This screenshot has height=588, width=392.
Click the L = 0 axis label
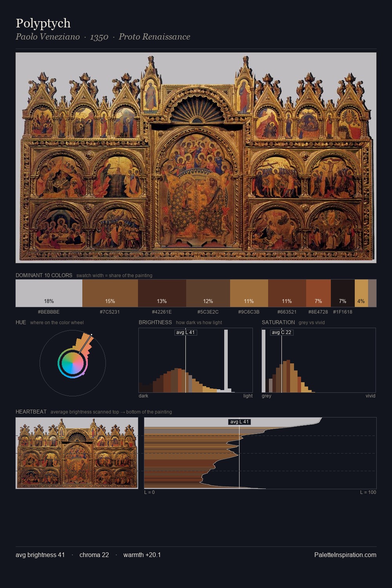(x=149, y=492)
